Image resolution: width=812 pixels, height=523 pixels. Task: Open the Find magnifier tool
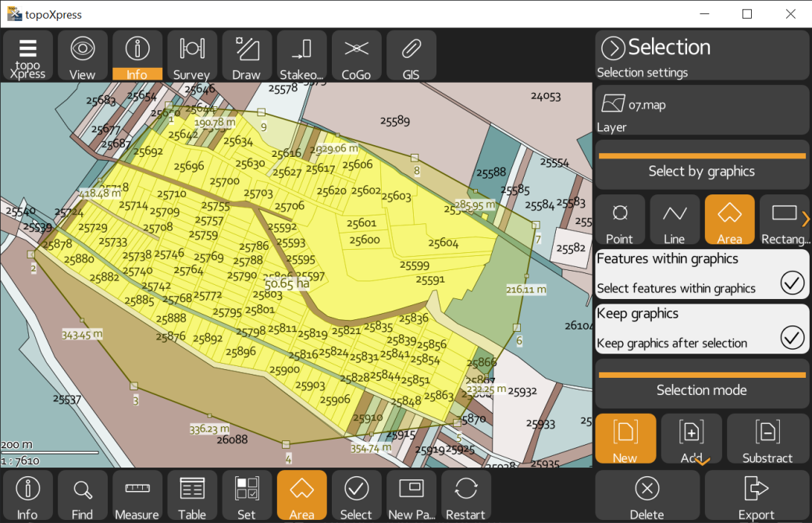click(82, 495)
